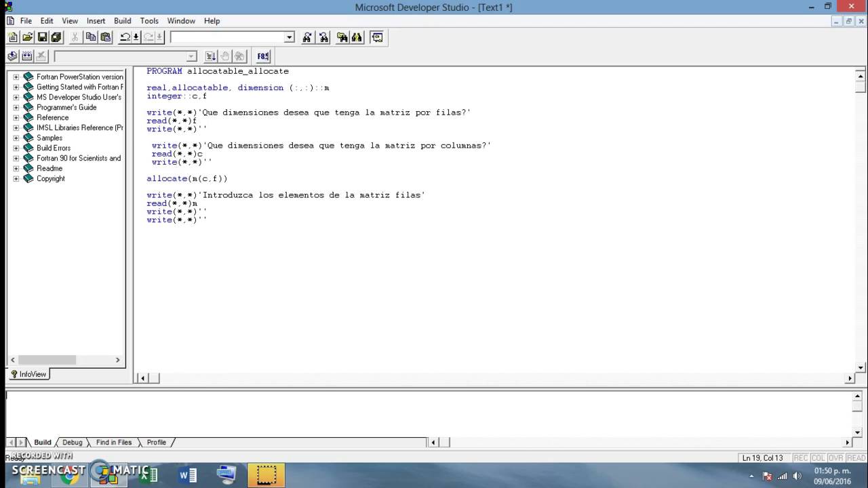Expand the Readme tree node
This screenshot has width=868, height=488.
tap(16, 168)
